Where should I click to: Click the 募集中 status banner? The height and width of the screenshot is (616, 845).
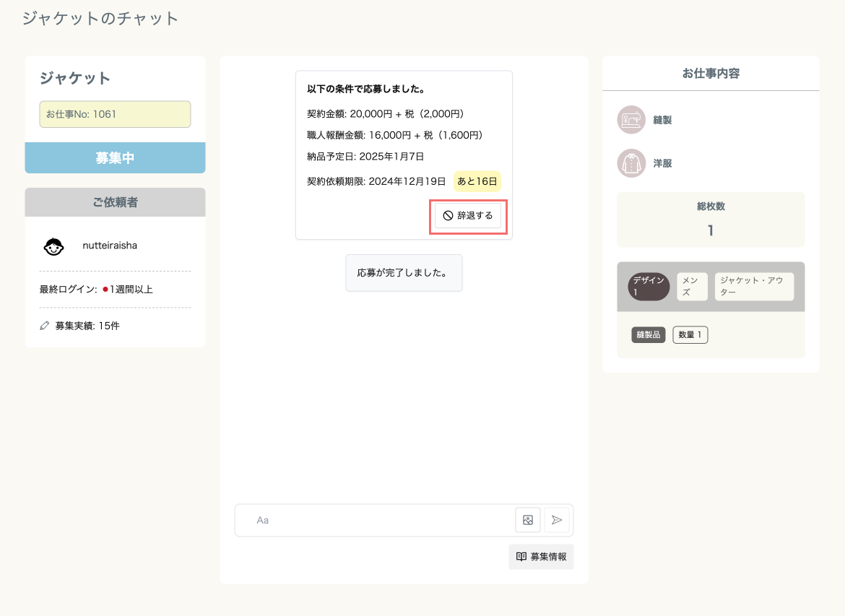tap(116, 158)
